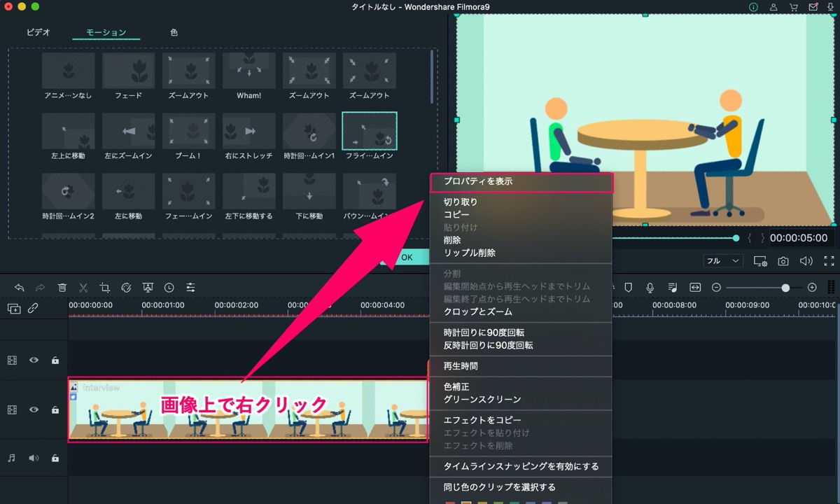Choose エフェクトをコピー in context menu
The image size is (840, 504).
tap(521, 420)
